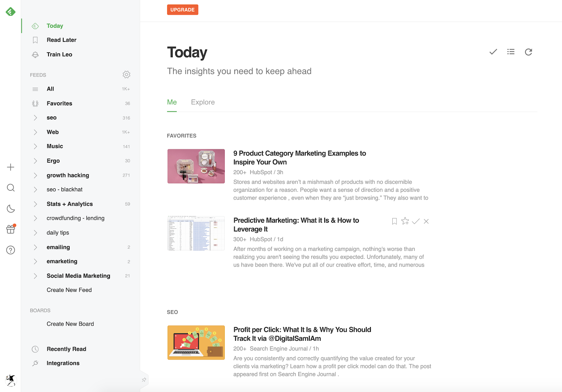Click the sidebar pin icon
The image size is (562, 392).
pos(144,380)
